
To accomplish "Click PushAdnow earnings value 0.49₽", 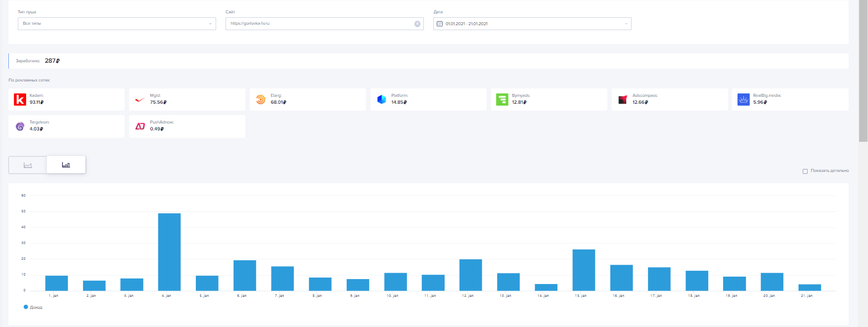I will point(157,129).
